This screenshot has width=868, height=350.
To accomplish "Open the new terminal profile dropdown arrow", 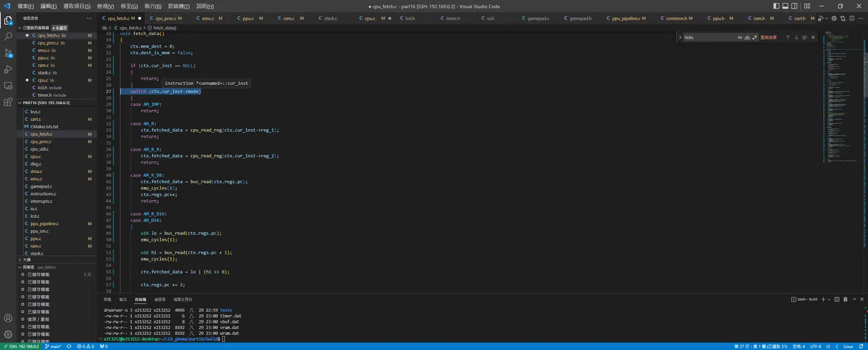I will click(x=829, y=299).
